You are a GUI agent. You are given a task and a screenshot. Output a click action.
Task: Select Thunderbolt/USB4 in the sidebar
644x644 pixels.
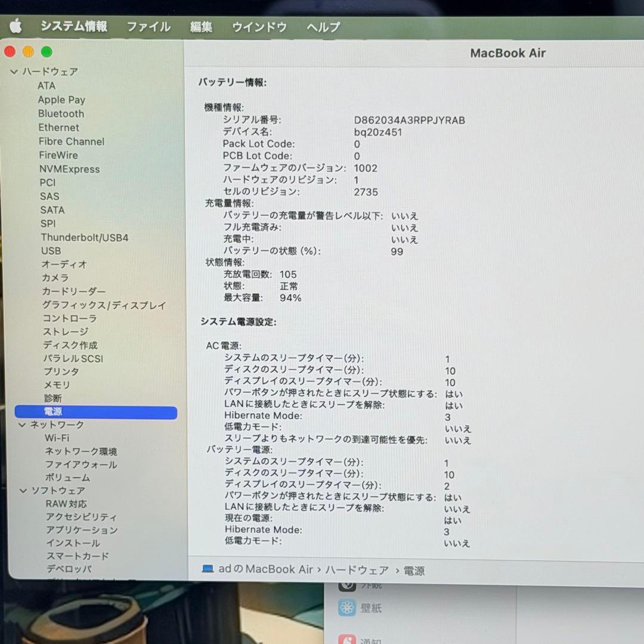pos(85,237)
